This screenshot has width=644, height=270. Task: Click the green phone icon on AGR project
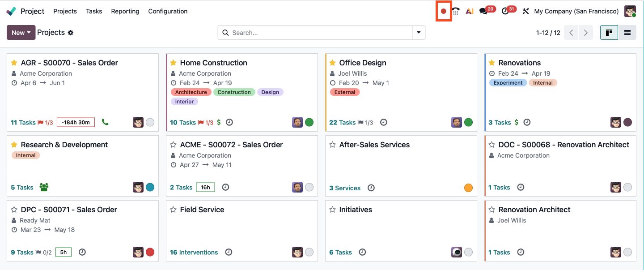105,122
